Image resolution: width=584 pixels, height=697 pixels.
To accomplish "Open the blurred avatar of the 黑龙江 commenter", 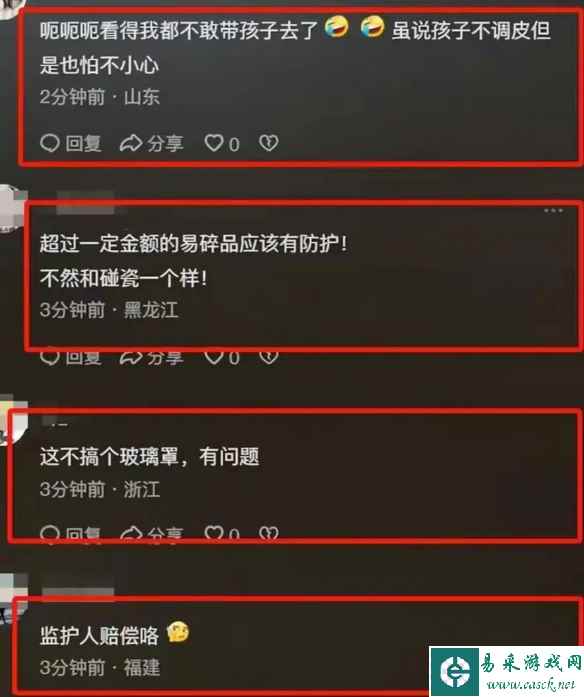I will [12, 209].
